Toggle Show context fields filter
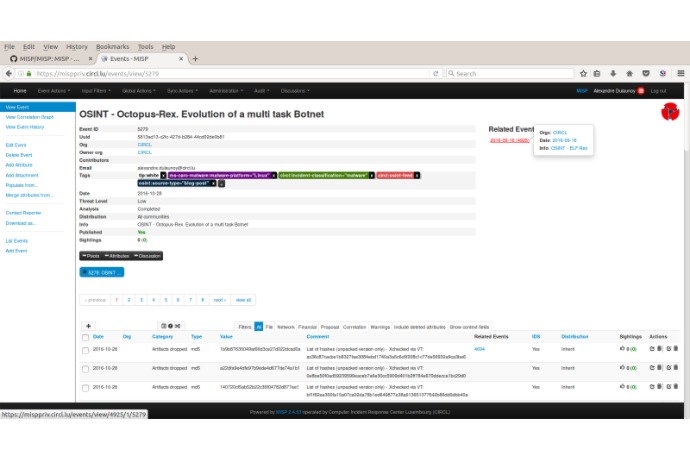Viewport: 690px width, 460px height. point(469,327)
